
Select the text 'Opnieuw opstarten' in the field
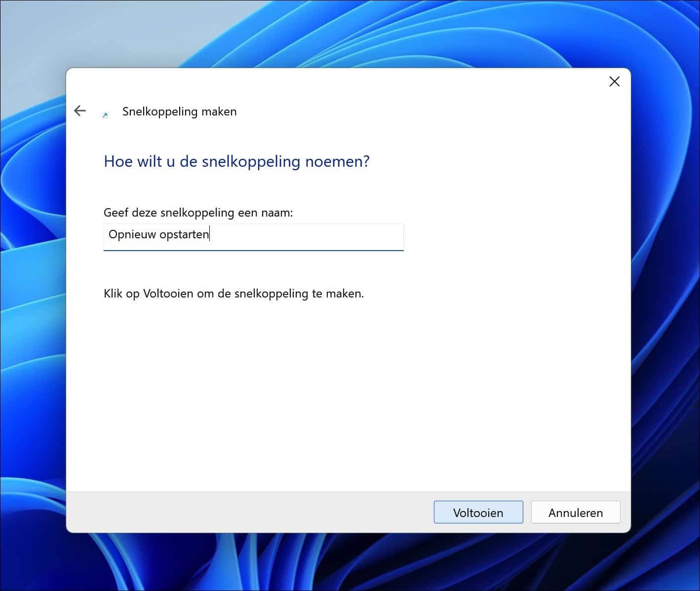pos(158,234)
